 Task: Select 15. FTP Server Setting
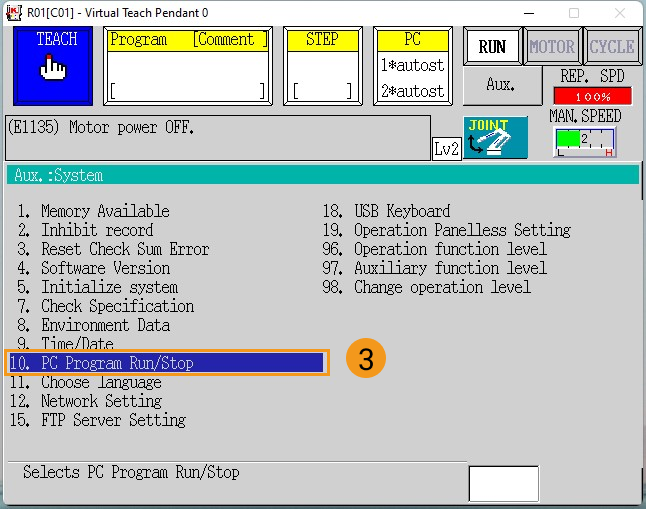pyautogui.click(x=98, y=420)
